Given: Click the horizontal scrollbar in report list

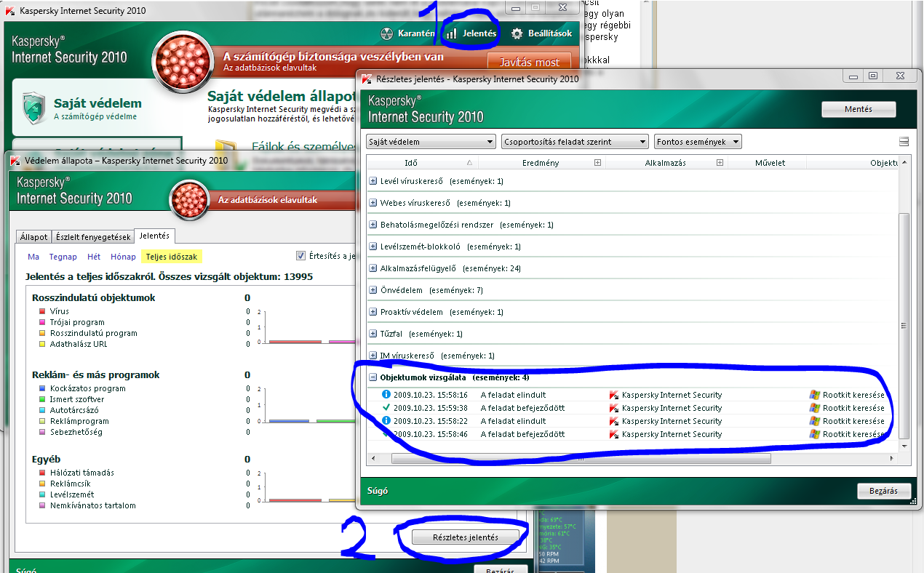Looking at the screenshot, I should 581,458.
